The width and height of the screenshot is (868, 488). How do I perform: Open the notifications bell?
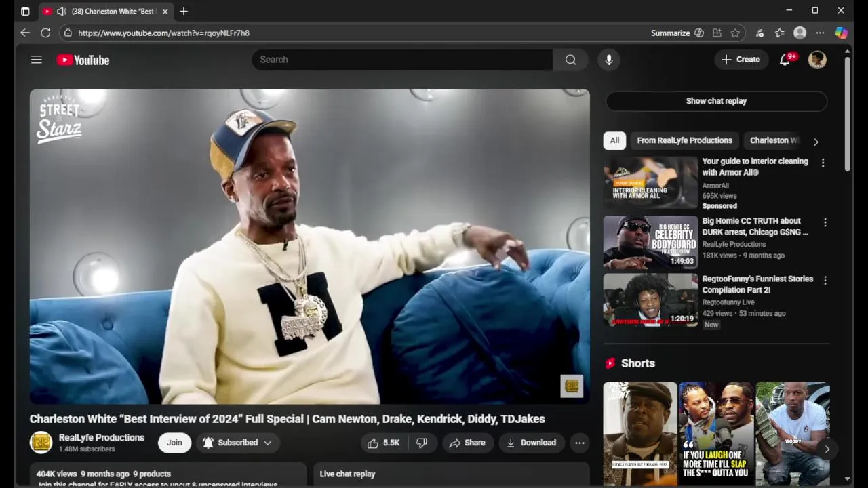pyautogui.click(x=785, y=60)
